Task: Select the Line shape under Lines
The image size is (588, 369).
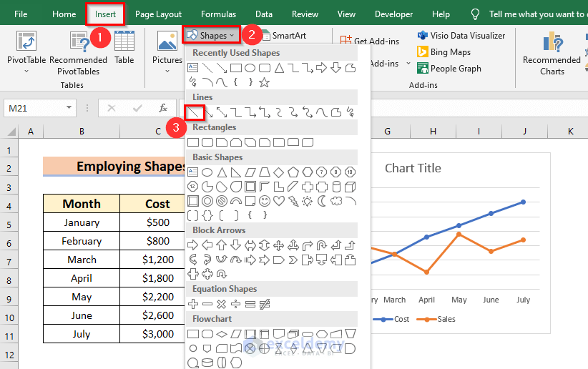Action: [x=195, y=112]
